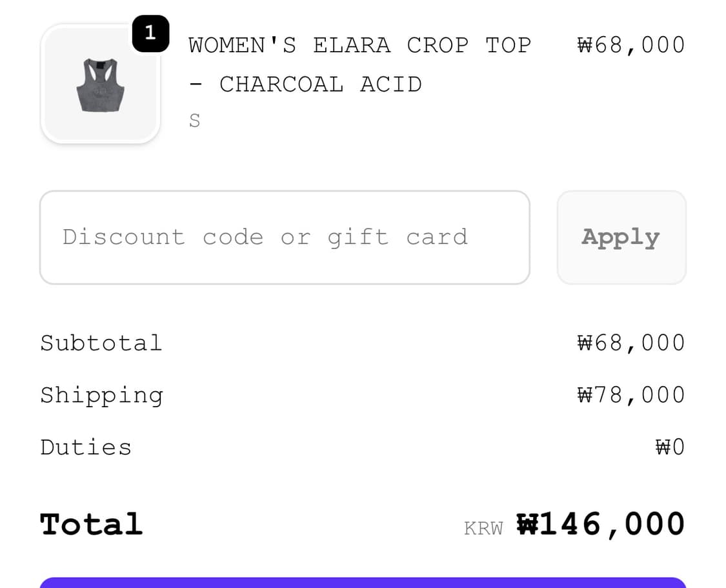This screenshot has height=588, width=726.
Task: Click the bold Total label
Action: tap(91, 524)
